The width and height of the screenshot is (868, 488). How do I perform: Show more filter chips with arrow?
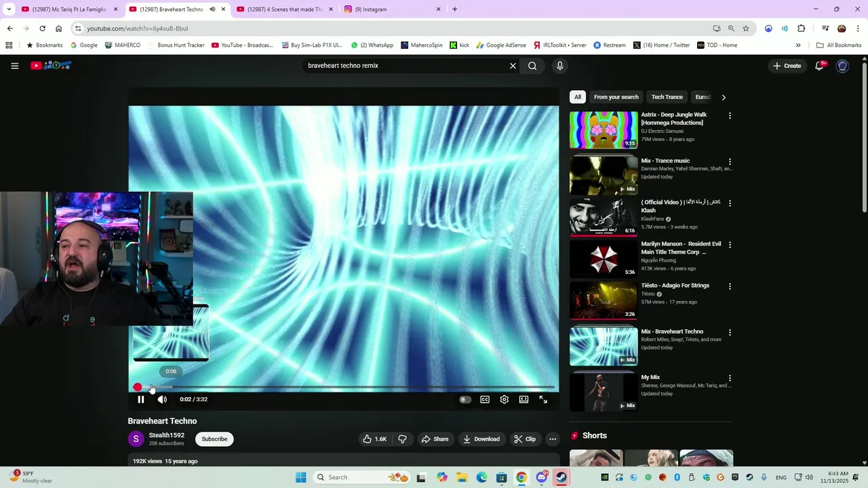[x=724, y=97]
